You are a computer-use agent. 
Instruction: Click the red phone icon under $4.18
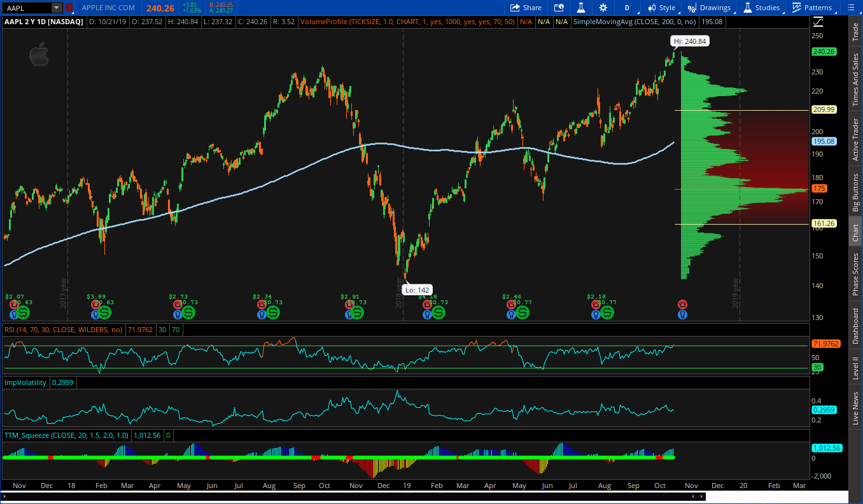point(428,305)
